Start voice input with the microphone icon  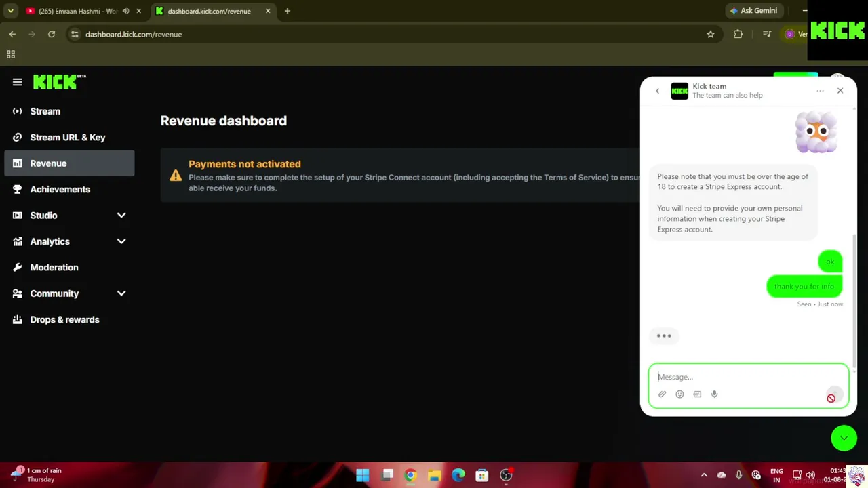tap(714, 394)
